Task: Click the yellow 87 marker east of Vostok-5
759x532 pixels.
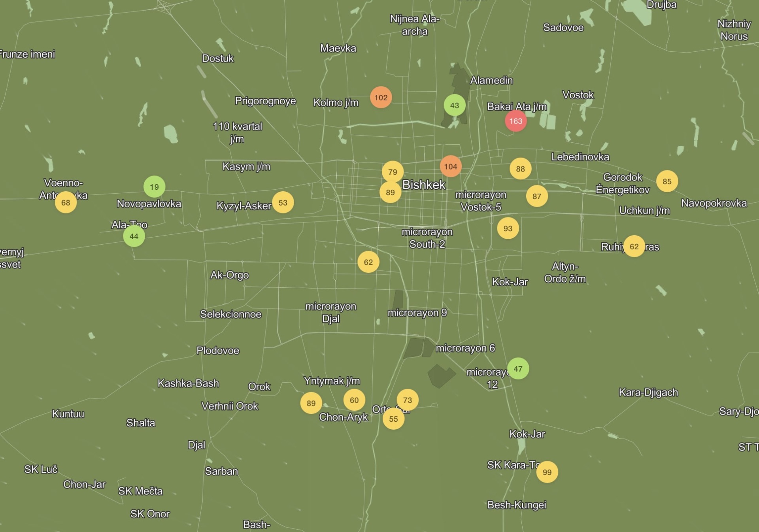Action: 536,196
